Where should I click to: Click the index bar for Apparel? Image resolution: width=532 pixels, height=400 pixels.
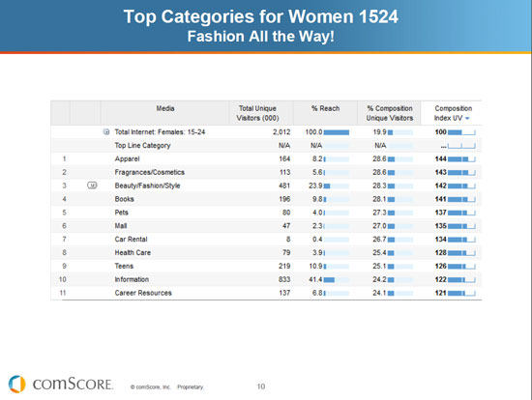click(461, 159)
